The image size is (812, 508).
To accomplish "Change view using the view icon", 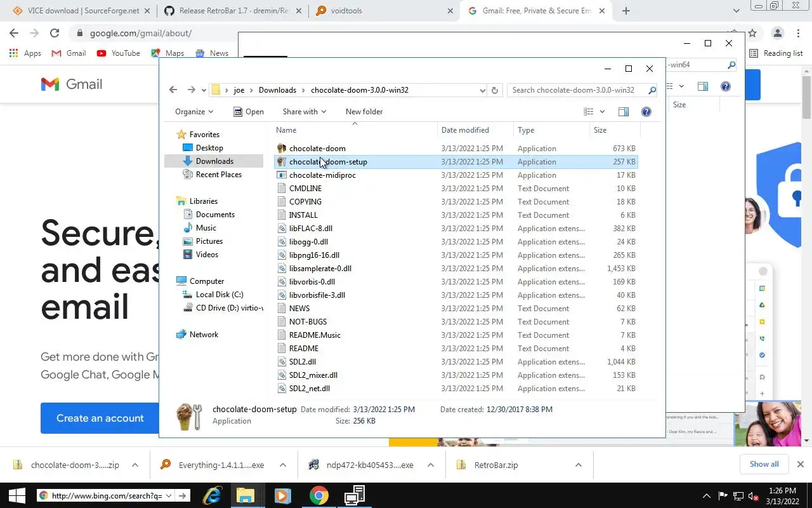I will pos(589,112).
